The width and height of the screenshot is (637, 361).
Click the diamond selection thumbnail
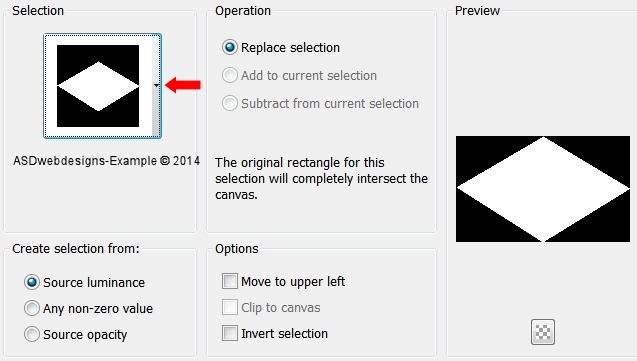(x=98, y=86)
